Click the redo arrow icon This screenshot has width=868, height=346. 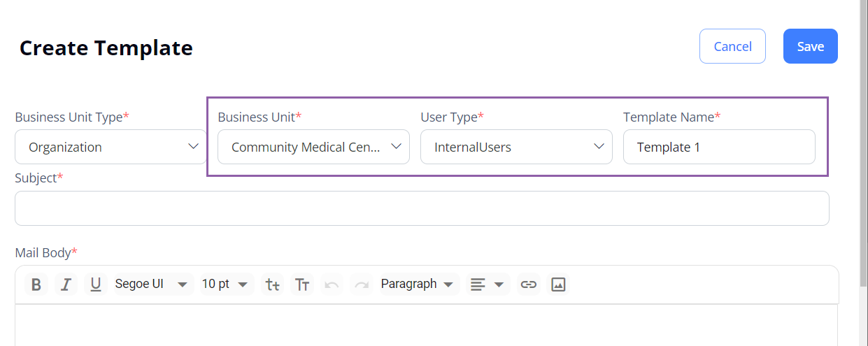point(362,284)
